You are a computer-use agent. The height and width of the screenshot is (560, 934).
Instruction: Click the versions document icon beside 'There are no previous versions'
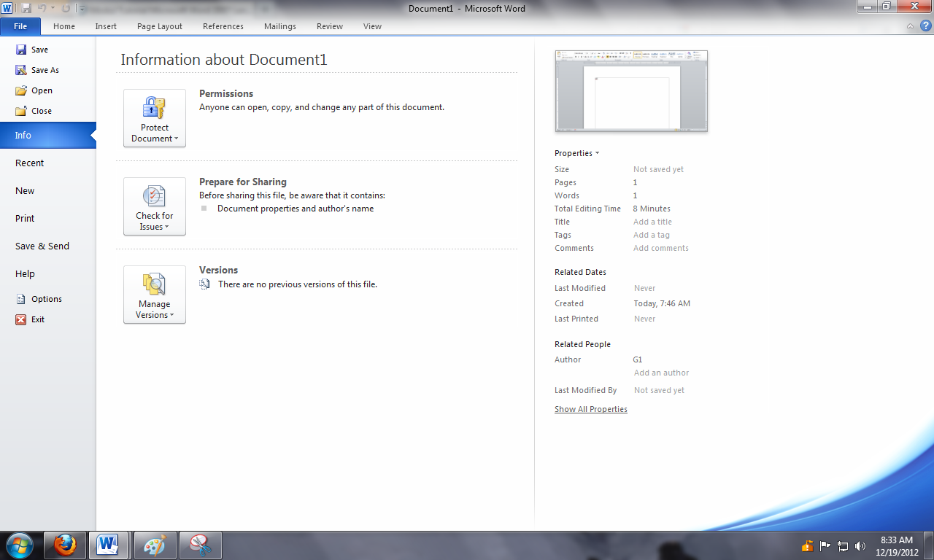click(205, 284)
